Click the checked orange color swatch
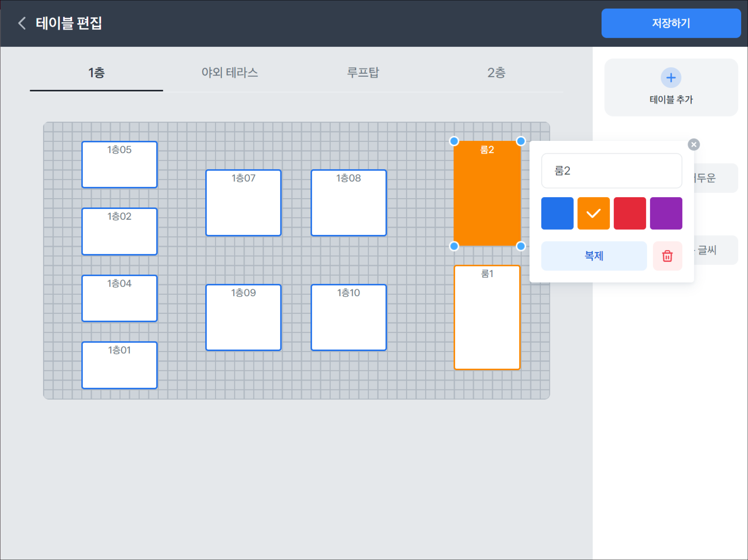This screenshot has width=748, height=560. (593, 213)
